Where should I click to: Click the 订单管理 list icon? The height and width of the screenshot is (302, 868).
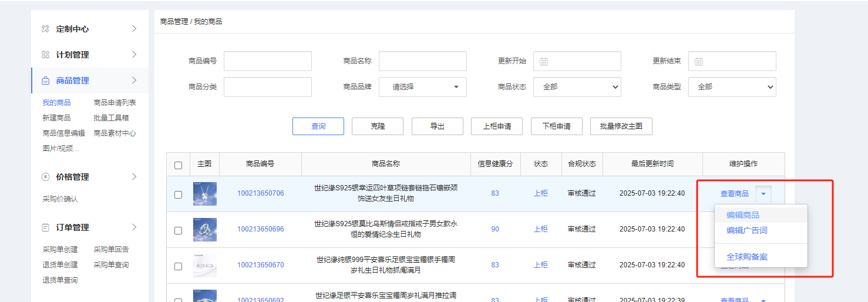click(45, 227)
